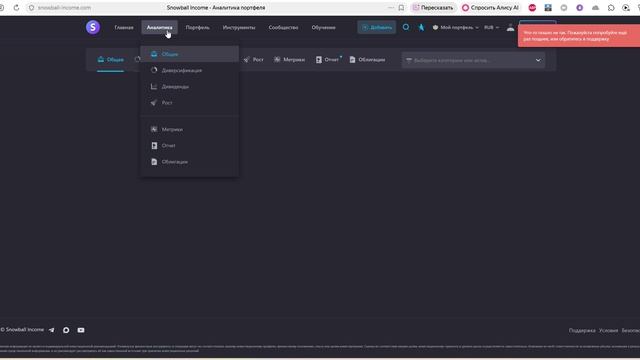Screen dimensions: 640x360
Task: Click the Пересказать button
Action: click(433, 7)
